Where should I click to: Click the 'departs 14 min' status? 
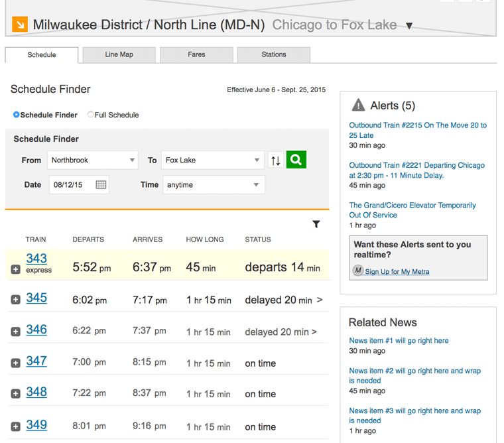point(283,267)
